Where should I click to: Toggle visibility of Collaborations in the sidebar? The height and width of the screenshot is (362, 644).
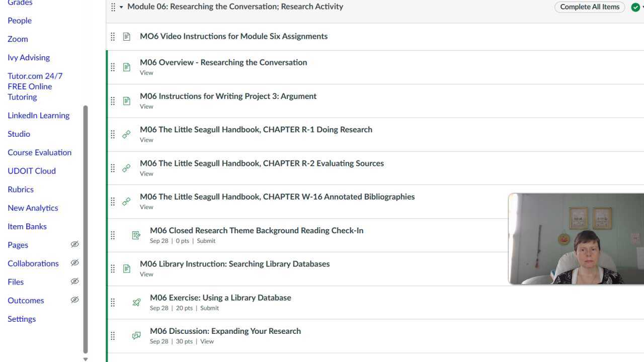pyautogui.click(x=74, y=262)
